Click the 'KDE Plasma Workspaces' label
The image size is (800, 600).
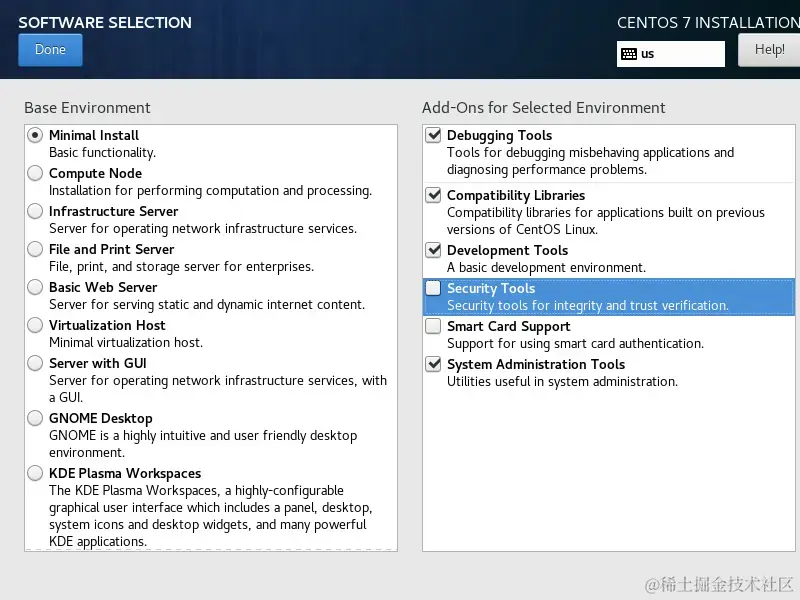(x=125, y=473)
